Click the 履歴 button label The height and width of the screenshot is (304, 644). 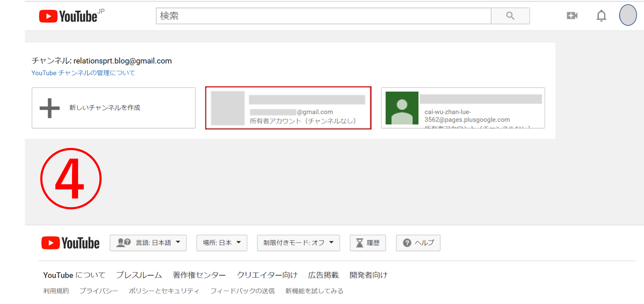click(x=373, y=243)
